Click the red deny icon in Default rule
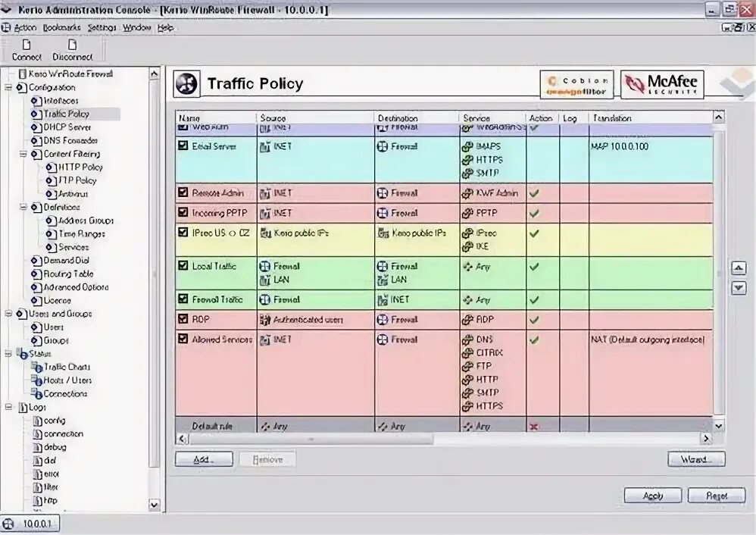The image size is (756, 535). click(x=534, y=427)
